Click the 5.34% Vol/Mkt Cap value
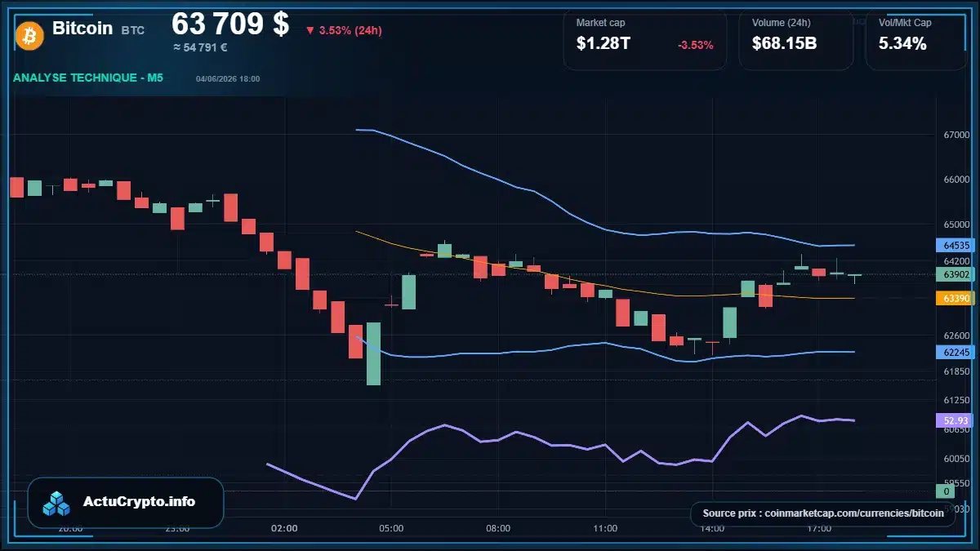980x551 pixels. [902, 44]
